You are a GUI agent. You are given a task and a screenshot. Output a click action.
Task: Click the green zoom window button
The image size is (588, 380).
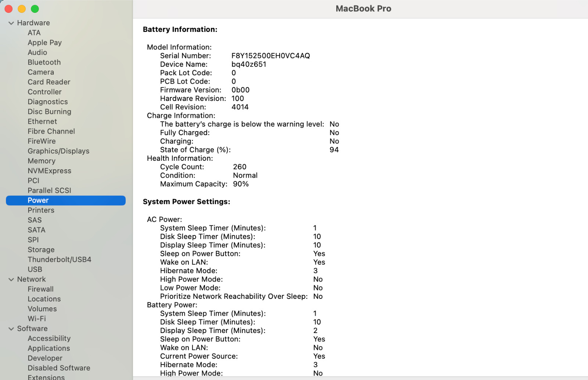click(35, 9)
